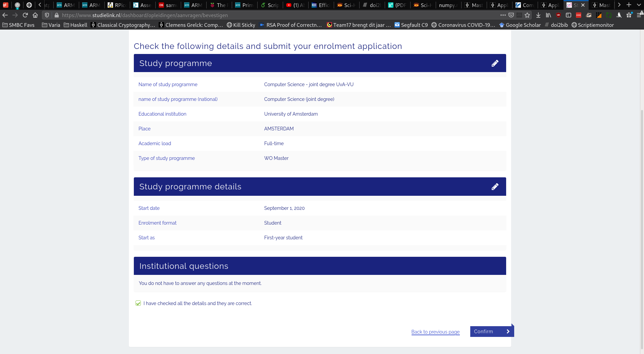644x354 pixels.
Task: Go to the browser home page
Action: [35, 15]
